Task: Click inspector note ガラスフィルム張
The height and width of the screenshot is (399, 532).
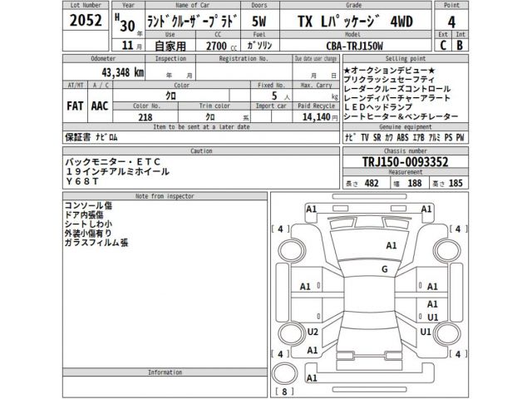Action: pyautogui.click(x=96, y=243)
